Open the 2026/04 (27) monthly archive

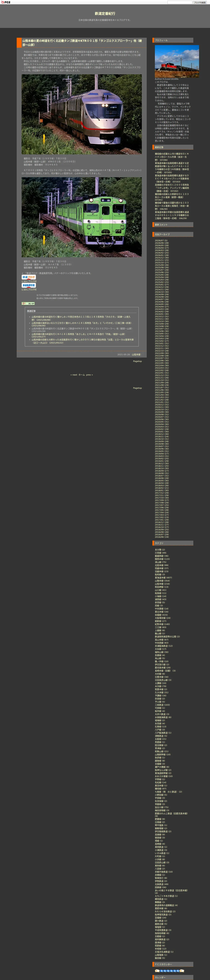pos(162,248)
